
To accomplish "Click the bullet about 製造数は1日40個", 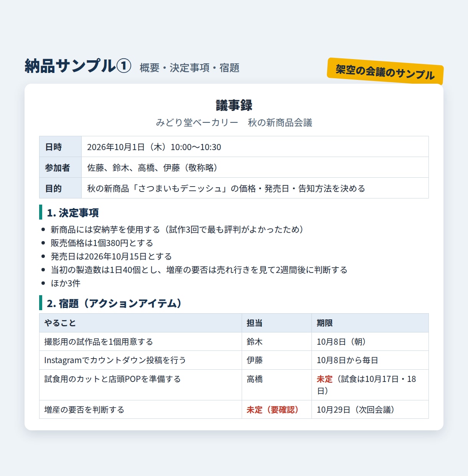I will tap(199, 270).
